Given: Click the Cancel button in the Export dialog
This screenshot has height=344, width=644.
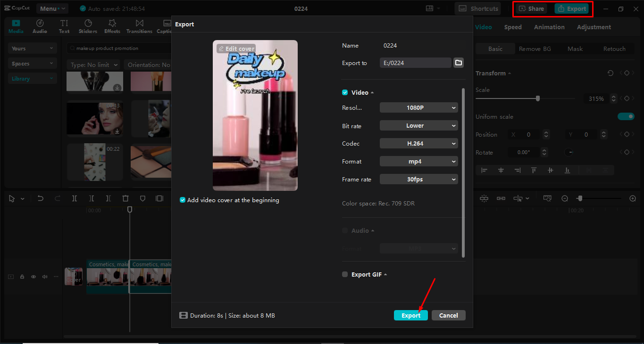Looking at the screenshot, I should (448, 315).
